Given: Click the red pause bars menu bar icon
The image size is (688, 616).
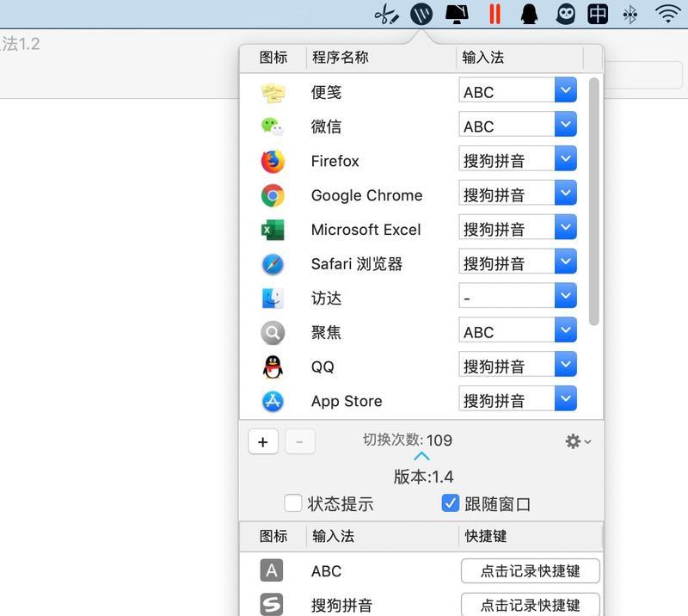Looking at the screenshot, I should point(495,14).
